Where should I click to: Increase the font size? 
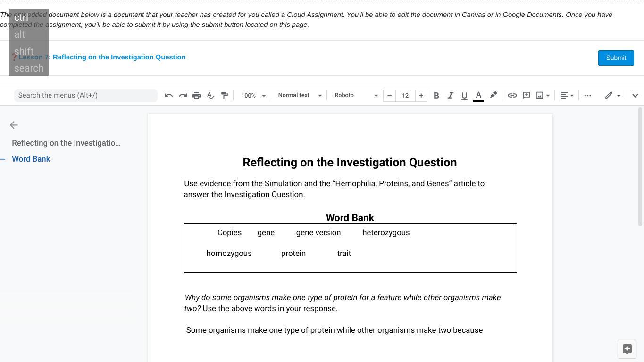(x=421, y=95)
